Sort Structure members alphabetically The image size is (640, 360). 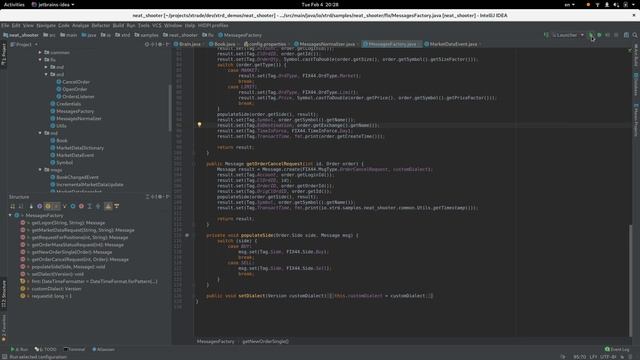point(21,206)
